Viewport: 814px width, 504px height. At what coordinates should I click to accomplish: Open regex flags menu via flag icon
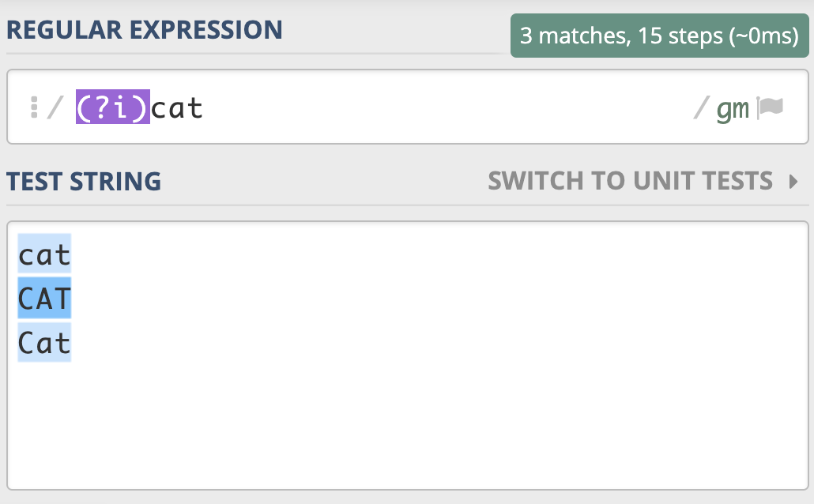pyautogui.click(x=771, y=107)
